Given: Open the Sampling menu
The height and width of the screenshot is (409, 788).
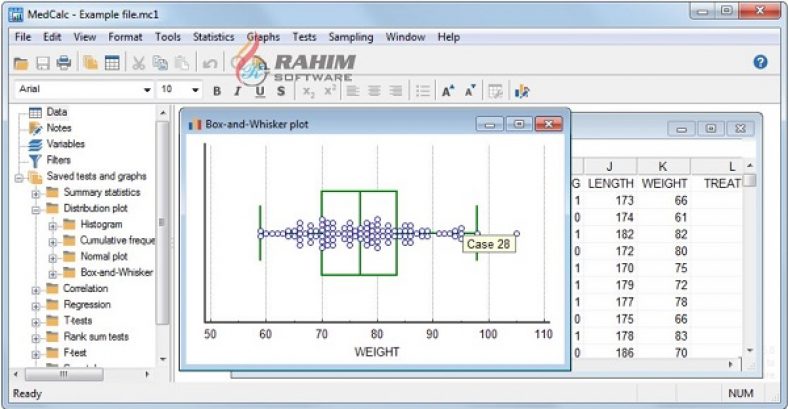Looking at the screenshot, I should click(351, 37).
